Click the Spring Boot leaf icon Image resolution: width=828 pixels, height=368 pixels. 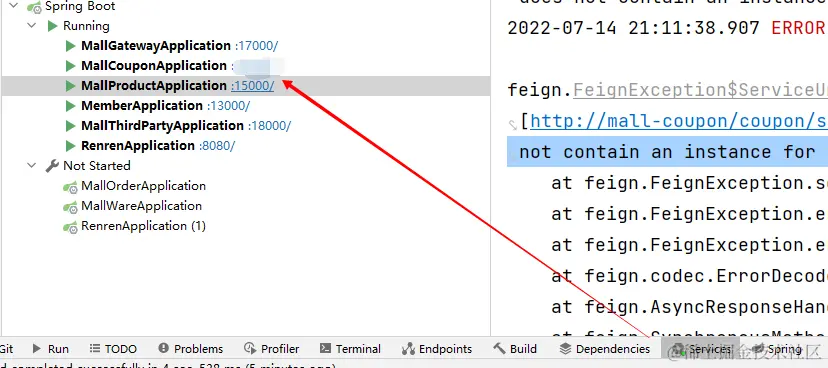coord(34,7)
